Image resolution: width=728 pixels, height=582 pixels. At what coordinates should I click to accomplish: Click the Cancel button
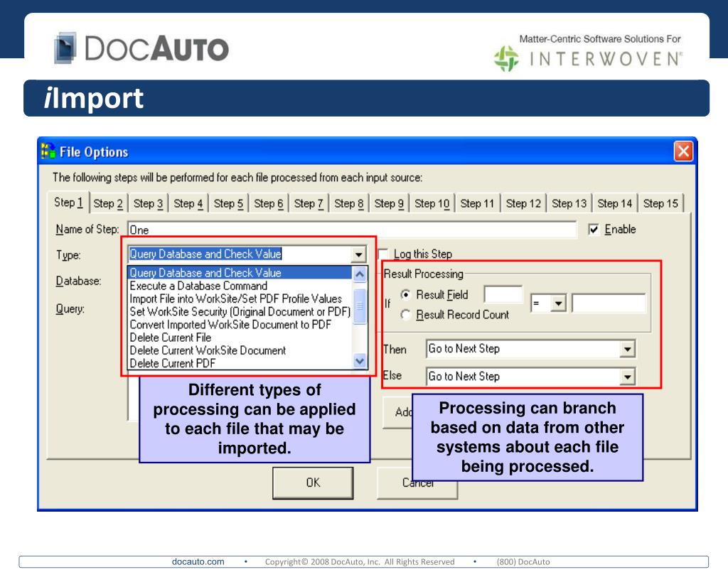tap(417, 483)
